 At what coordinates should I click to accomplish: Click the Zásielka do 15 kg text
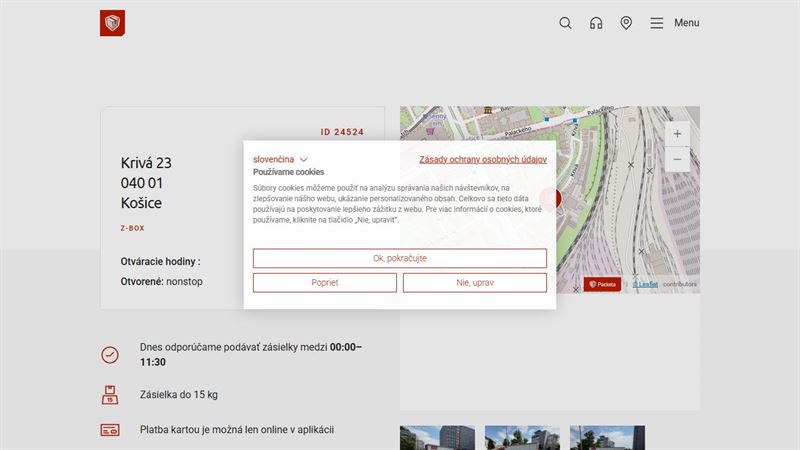[x=179, y=394]
